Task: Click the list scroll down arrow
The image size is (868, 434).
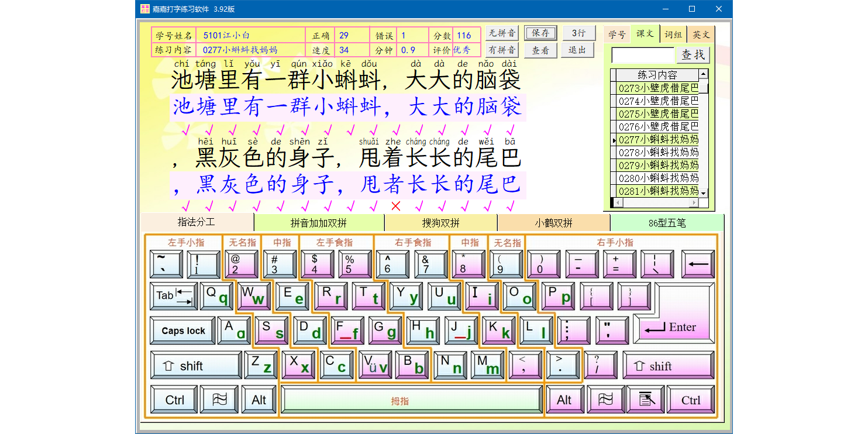Action: 704,193
